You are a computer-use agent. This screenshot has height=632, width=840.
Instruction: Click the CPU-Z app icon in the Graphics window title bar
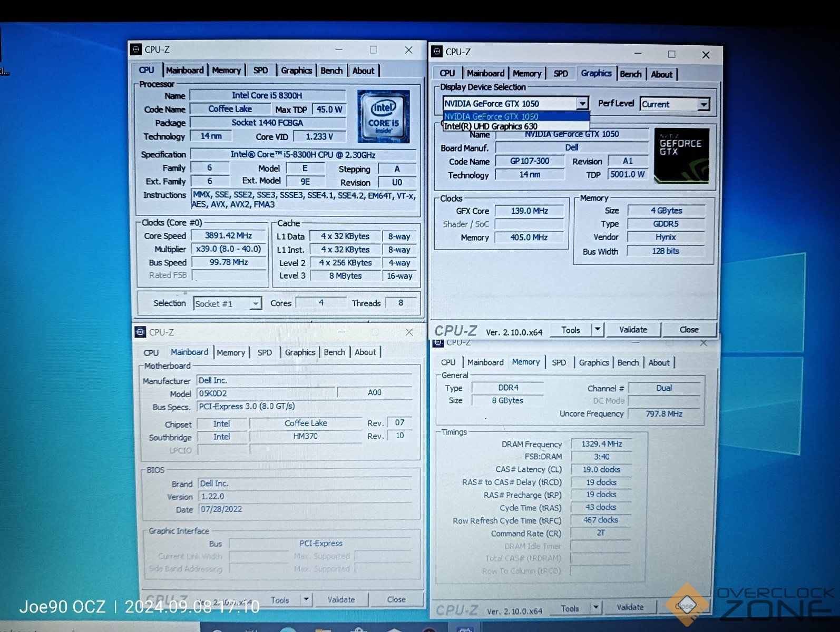(437, 52)
